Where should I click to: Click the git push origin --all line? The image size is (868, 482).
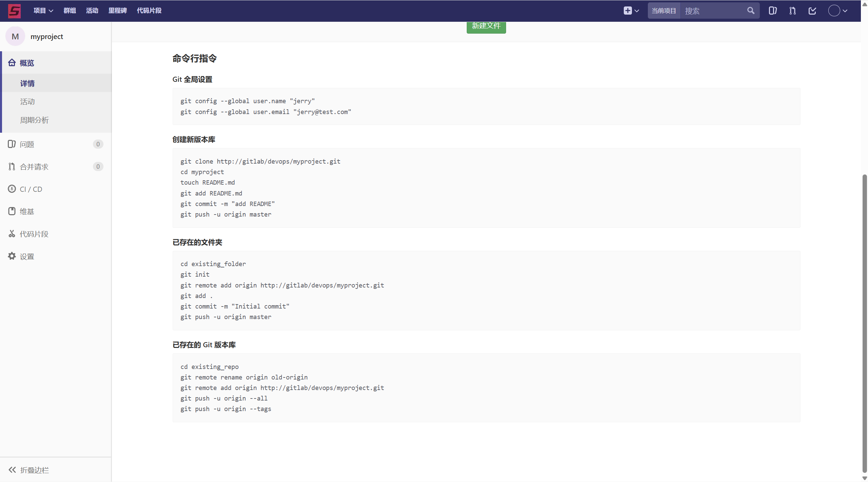click(x=224, y=398)
